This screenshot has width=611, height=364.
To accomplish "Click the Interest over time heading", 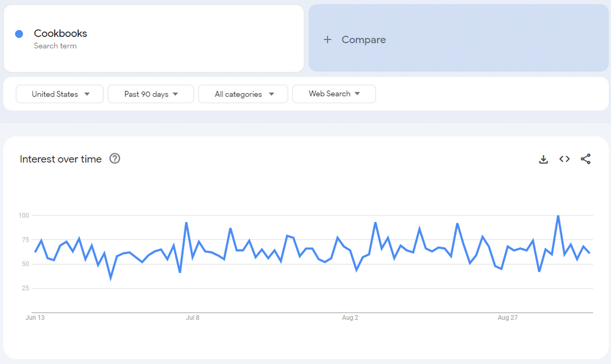I will [61, 159].
